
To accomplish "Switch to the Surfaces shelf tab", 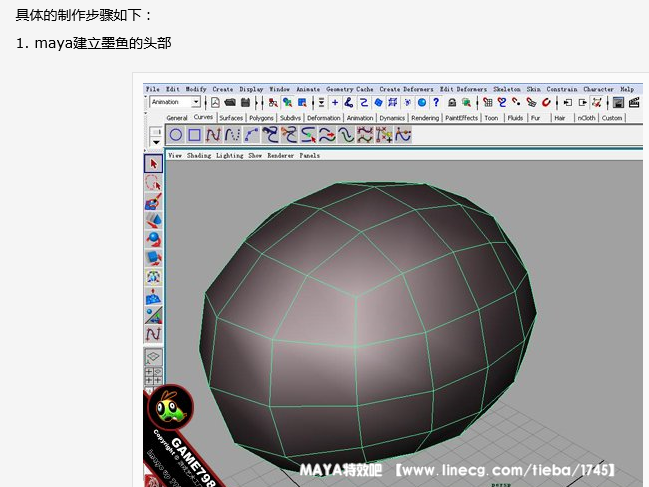I will pyautogui.click(x=231, y=118).
